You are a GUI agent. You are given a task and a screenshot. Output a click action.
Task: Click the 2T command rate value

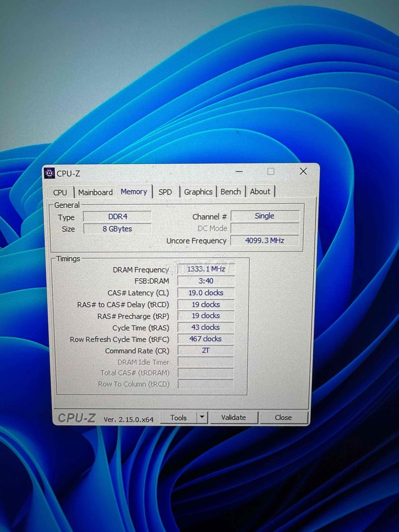[206, 350]
